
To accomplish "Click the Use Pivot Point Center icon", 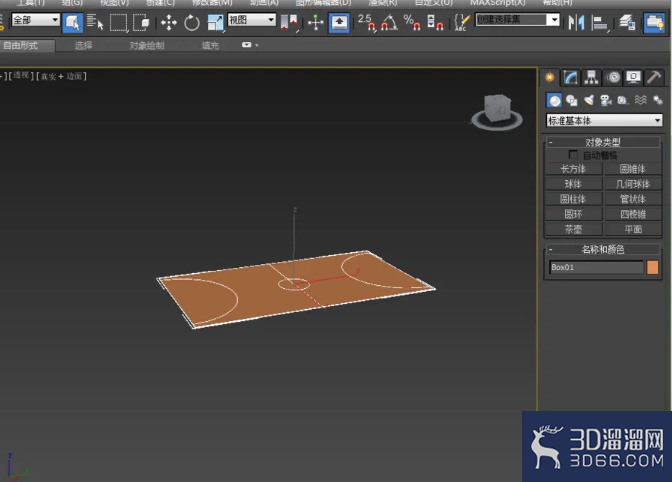I will tap(289, 22).
